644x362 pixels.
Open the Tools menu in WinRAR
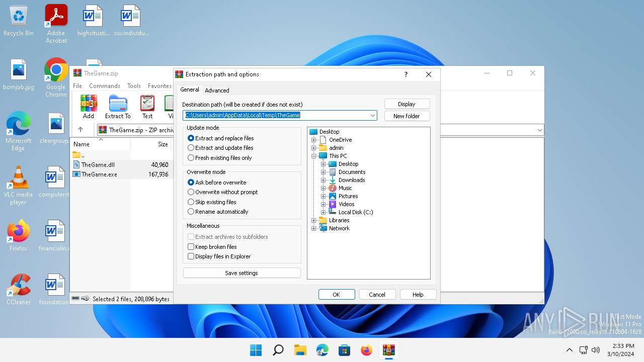[x=134, y=86]
